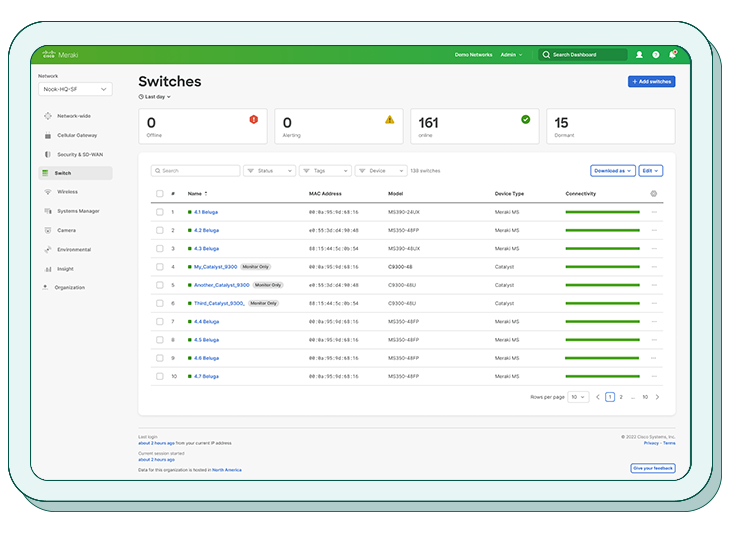This screenshot has width=730, height=536.
Task: Check the box for My_Catalyst_9300
Action: (160, 267)
